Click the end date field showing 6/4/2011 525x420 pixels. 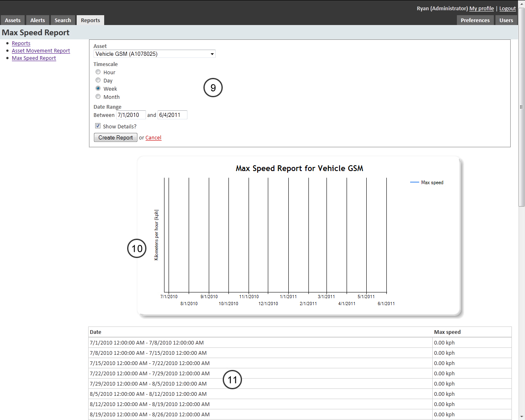[x=172, y=115]
